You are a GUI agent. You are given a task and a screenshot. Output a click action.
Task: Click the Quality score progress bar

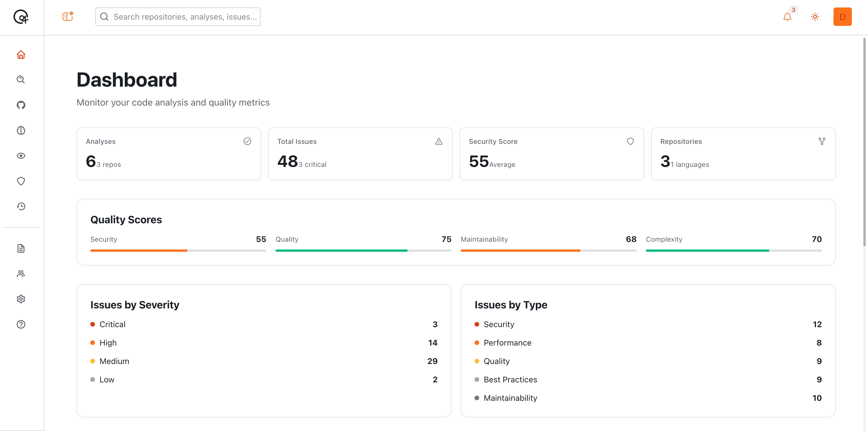coord(363,250)
